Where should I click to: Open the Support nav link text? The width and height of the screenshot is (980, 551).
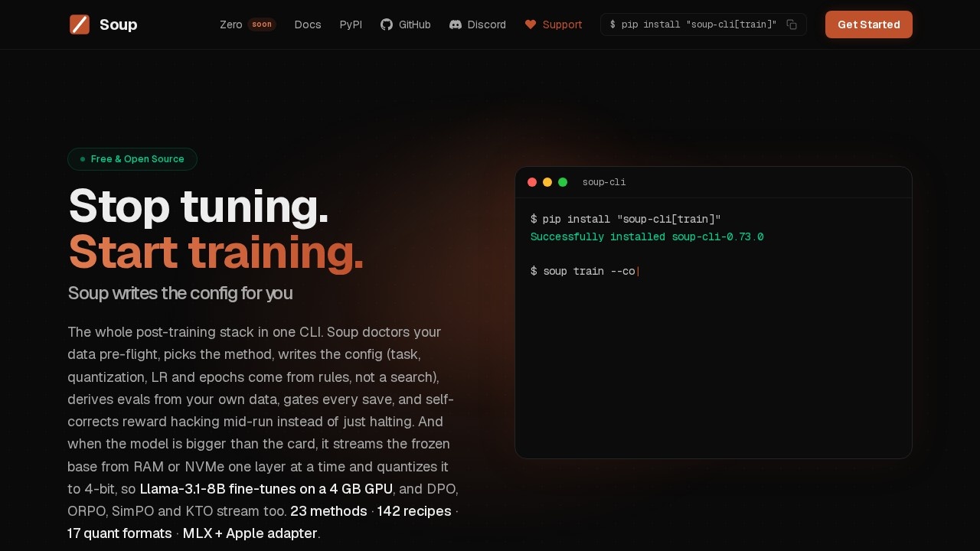(562, 24)
